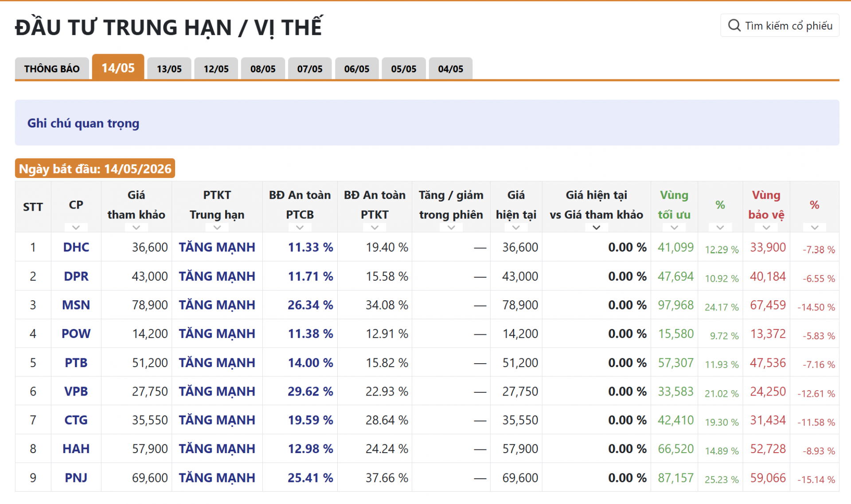Viewport: 851px width, 504px height.
Task: Click HAH's 14.89 % value
Action: pyautogui.click(x=722, y=451)
